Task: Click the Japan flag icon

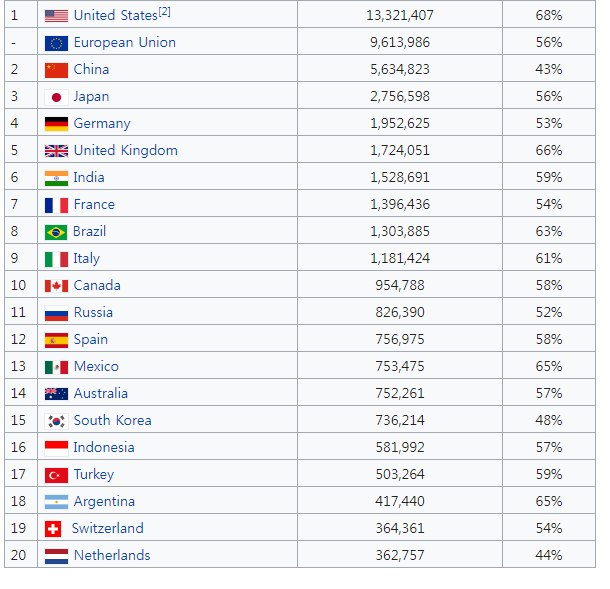Action: point(56,97)
